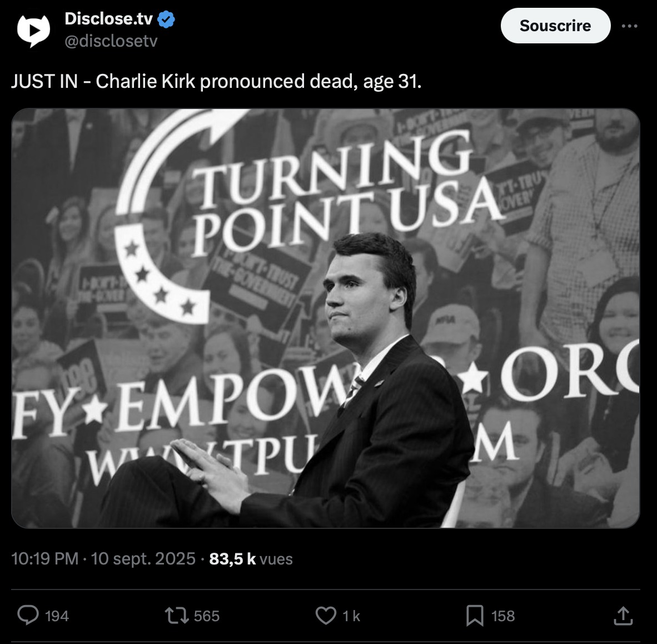Viewport: 657px width, 644px height.
Task: Click the 83,5 k vues count
Action: coord(251,559)
